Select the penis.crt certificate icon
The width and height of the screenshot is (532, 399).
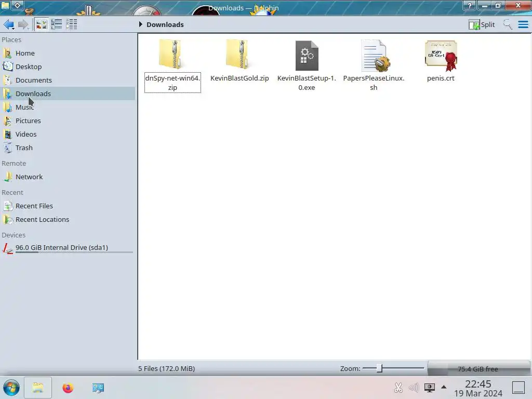click(x=441, y=55)
